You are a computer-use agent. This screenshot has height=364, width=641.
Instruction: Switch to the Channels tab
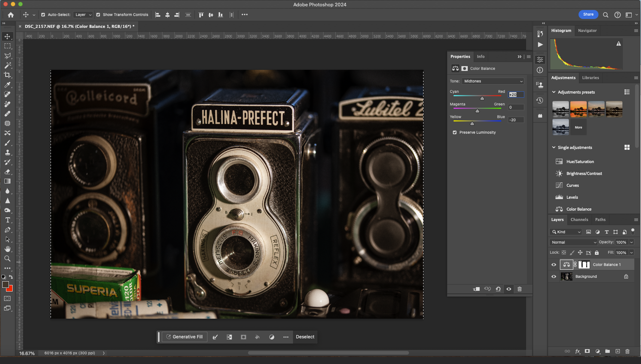[579, 220]
